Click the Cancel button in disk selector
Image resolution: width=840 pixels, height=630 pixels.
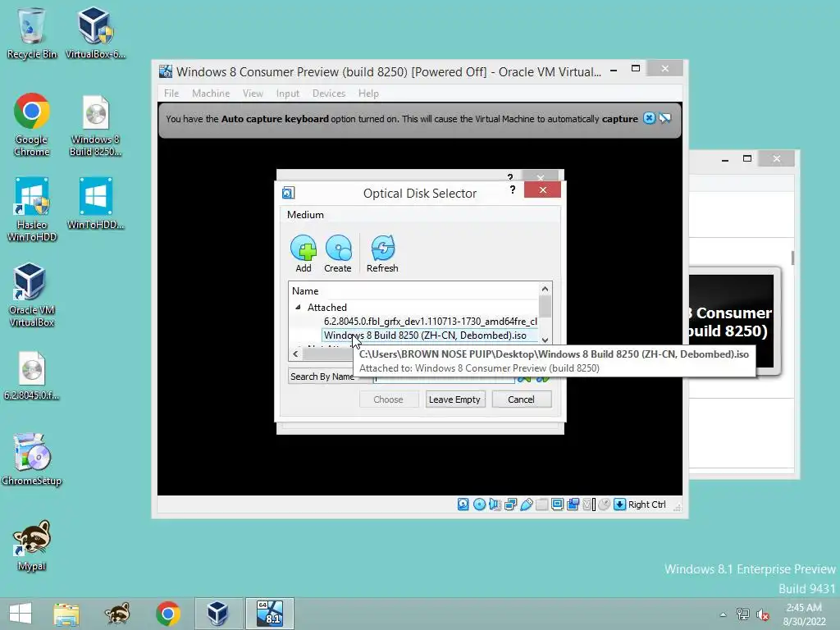pyautogui.click(x=521, y=399)
